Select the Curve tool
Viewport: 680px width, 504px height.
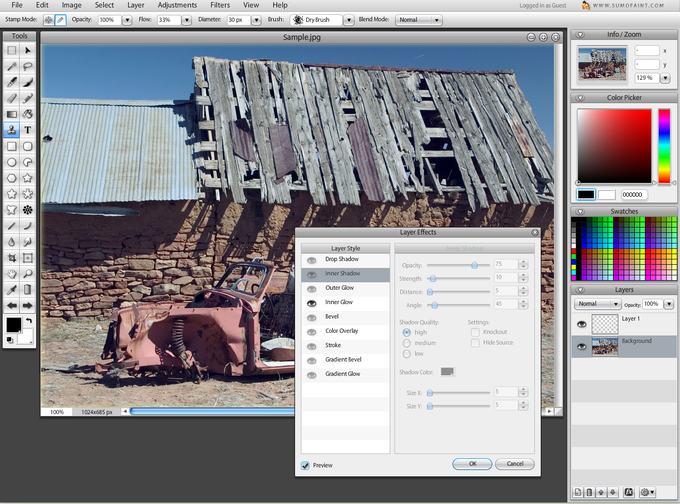coord(27,226)
